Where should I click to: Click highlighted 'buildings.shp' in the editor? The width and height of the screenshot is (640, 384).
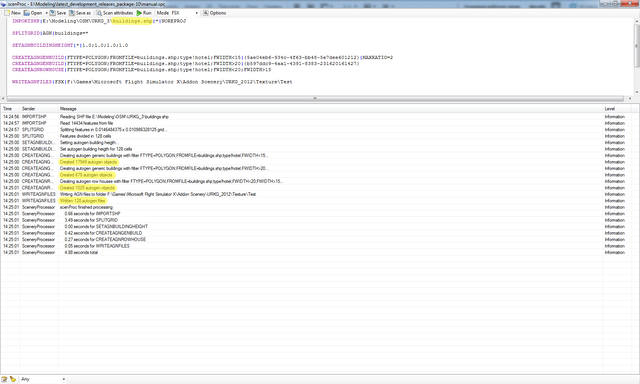point(131,21)
